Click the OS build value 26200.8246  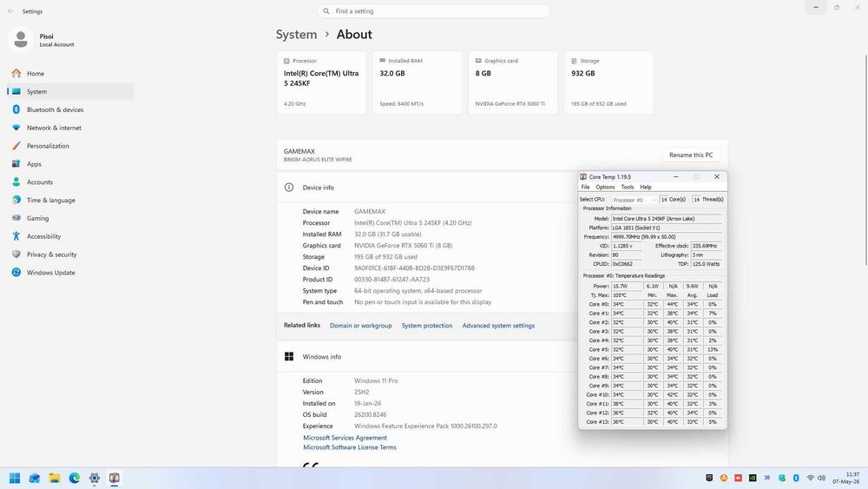pyautogui.click(x=371, y=415)
